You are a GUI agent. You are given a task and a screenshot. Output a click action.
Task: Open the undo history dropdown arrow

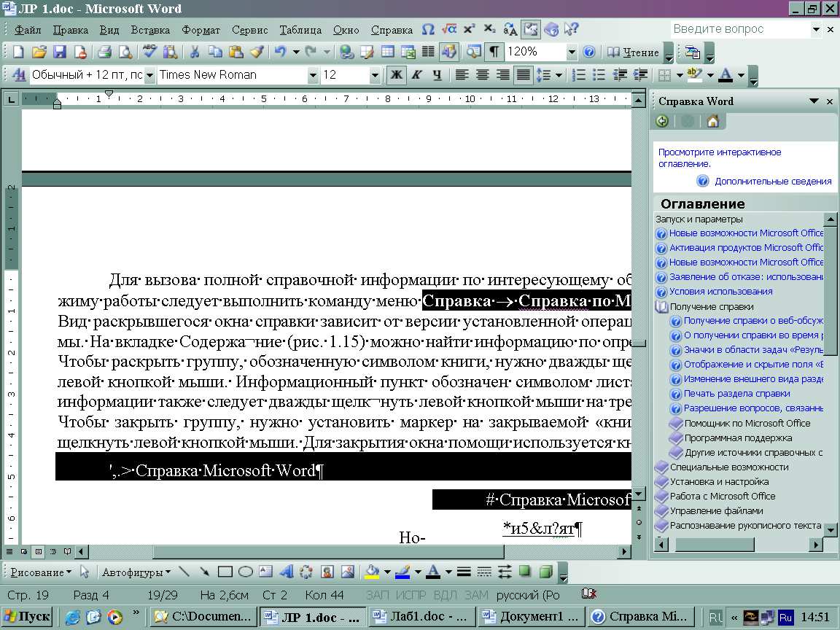click(296, 52)
